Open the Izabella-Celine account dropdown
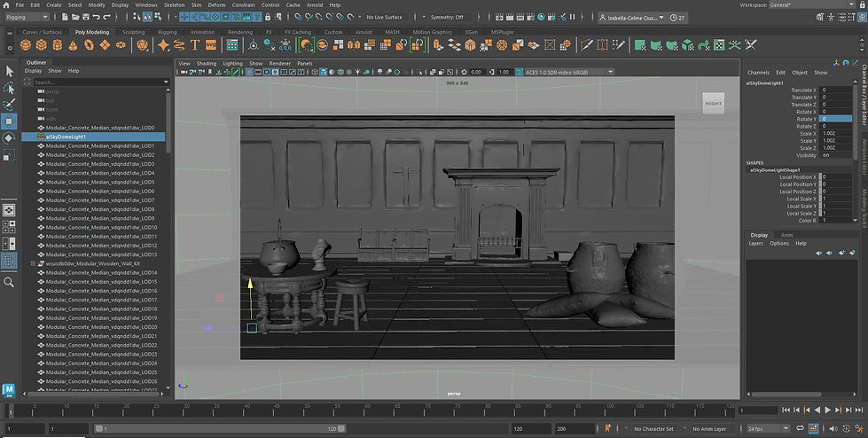Viewport: 868px width, 438px height. (x=632, y=18)
